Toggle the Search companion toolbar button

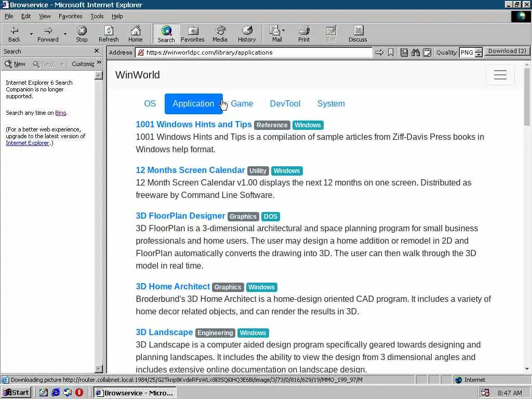click(x=166, y=34)
